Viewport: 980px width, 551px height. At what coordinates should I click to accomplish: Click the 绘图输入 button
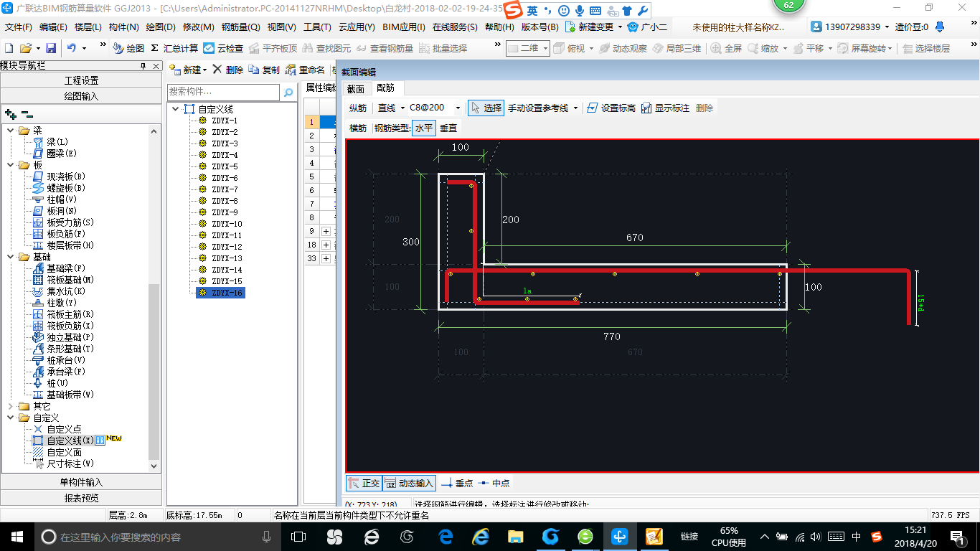[x=81, y=96]
